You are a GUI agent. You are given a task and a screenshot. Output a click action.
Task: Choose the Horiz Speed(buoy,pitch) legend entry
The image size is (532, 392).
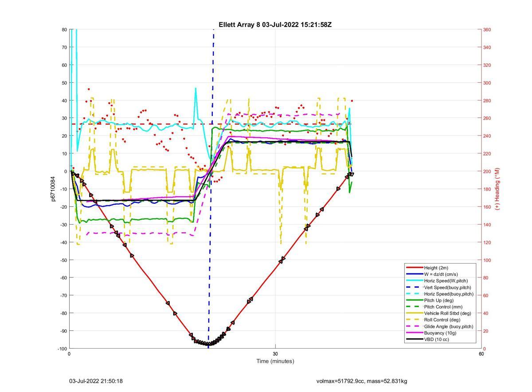pyautogui.click(x=439, y=294)
